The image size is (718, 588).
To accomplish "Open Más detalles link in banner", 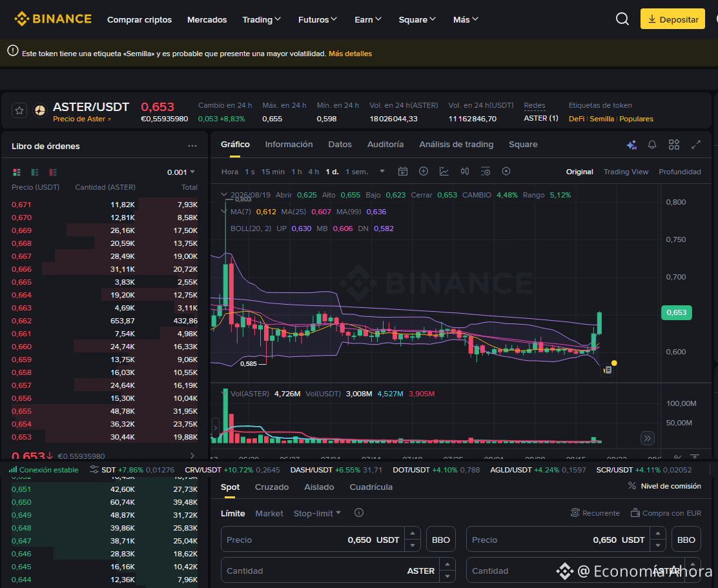I will (351, 54).
